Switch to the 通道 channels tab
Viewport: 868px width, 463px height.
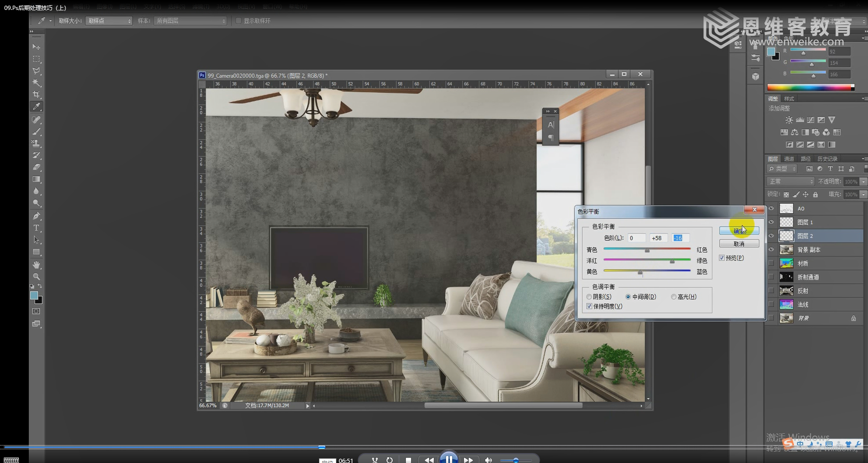[789, 159]
